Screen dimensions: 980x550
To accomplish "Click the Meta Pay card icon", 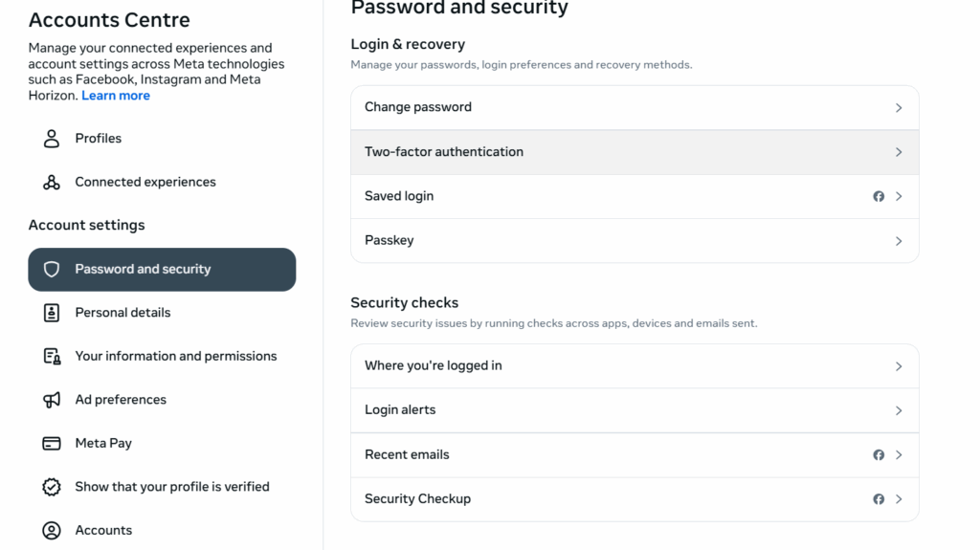I will click(x=52, y=443).
